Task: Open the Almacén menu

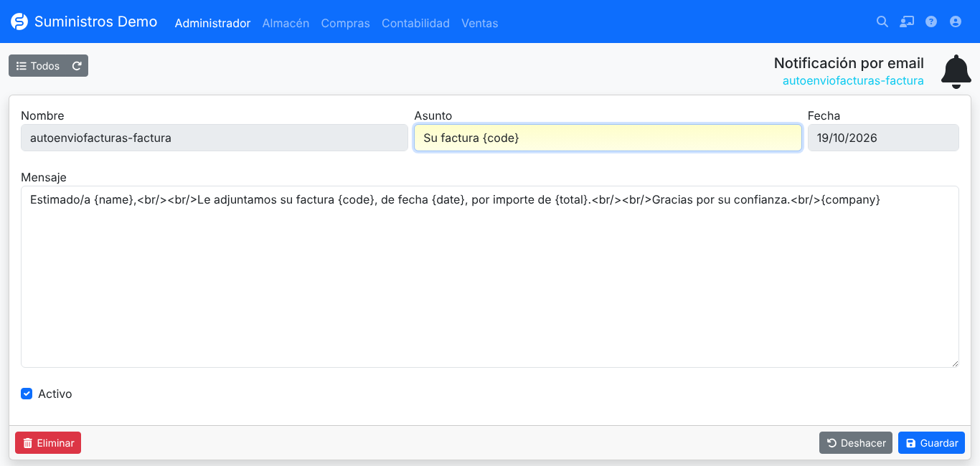Action: point(286,23)
